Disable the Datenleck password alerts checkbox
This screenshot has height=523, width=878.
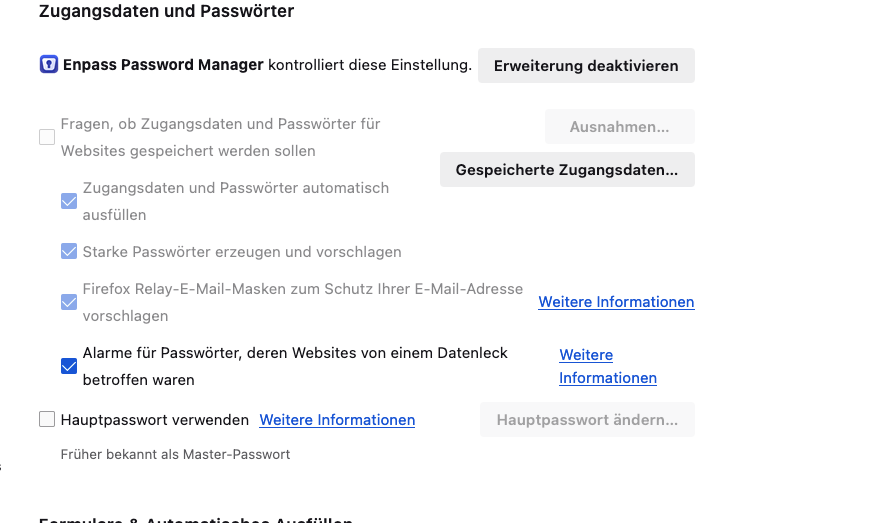pyautogui.click(x=69, y=366)
